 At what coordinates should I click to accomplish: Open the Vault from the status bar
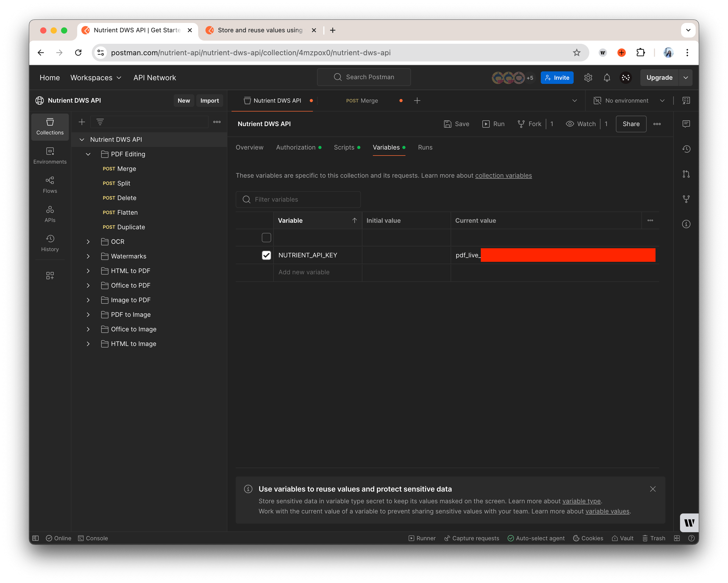622,538
